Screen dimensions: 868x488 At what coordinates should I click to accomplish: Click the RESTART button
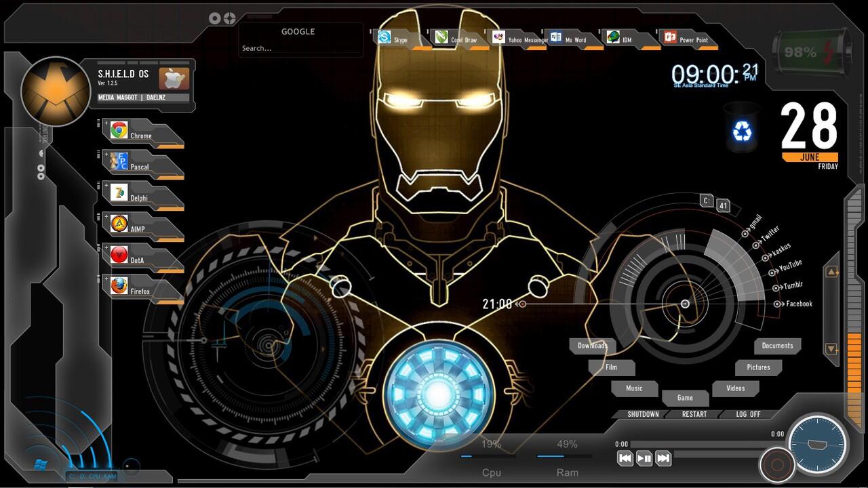click(x=694, y=414)
